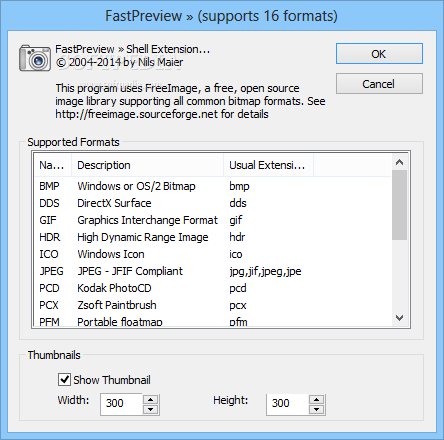Screen dimensions: 444x440
Task: Increase Width with the up spinner arrow
Action: click(x=151, y=400)
